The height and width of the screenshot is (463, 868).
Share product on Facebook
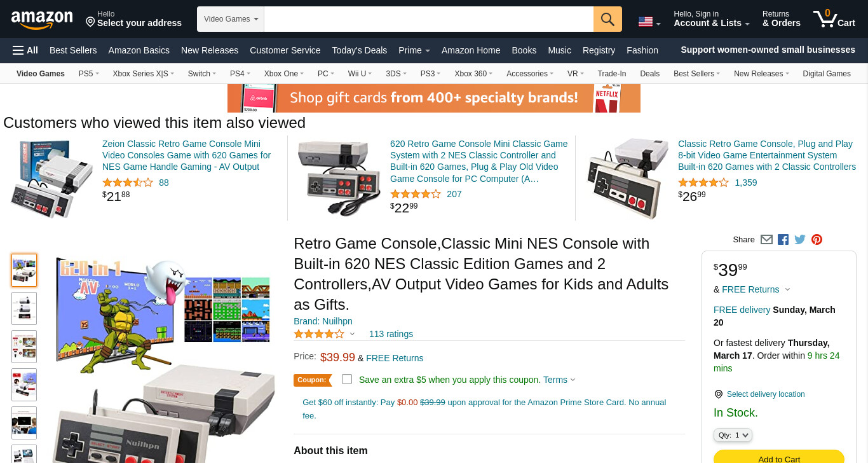click(783, 240)
